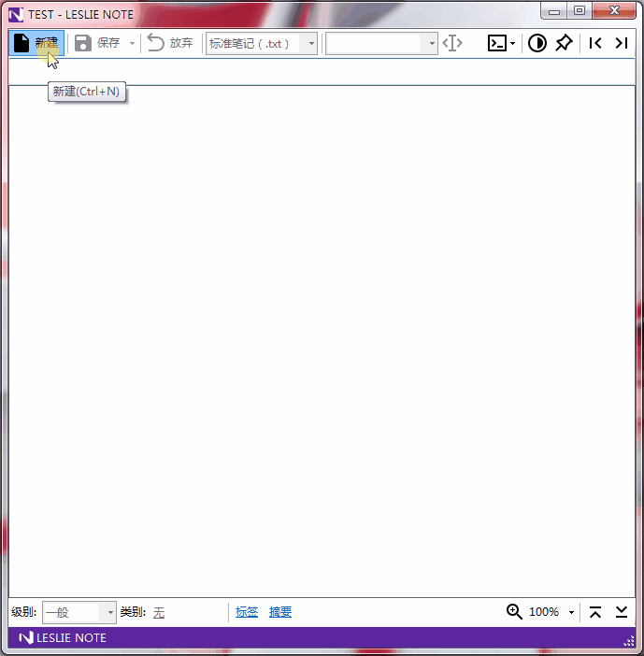Click the LESLIE NOTE logo in status bar
The width and height of the screenshot is (644, 656).
(x=63, y=637)
